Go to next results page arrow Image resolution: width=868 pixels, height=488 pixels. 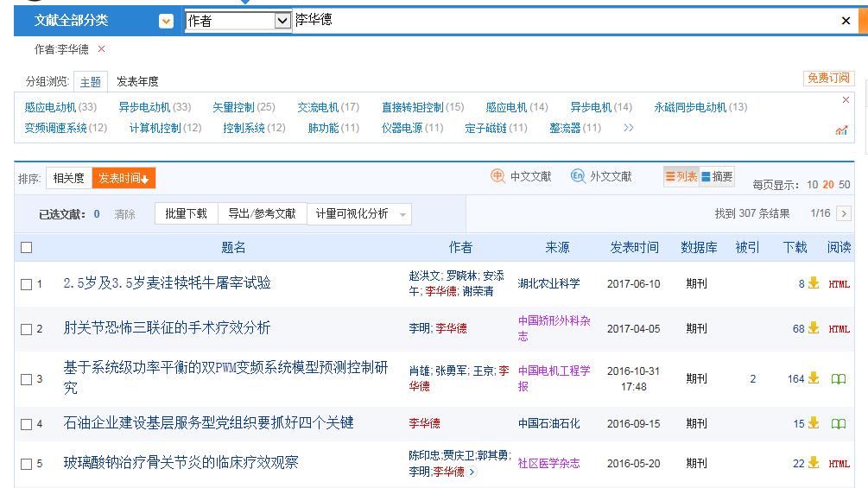(844, 213)
